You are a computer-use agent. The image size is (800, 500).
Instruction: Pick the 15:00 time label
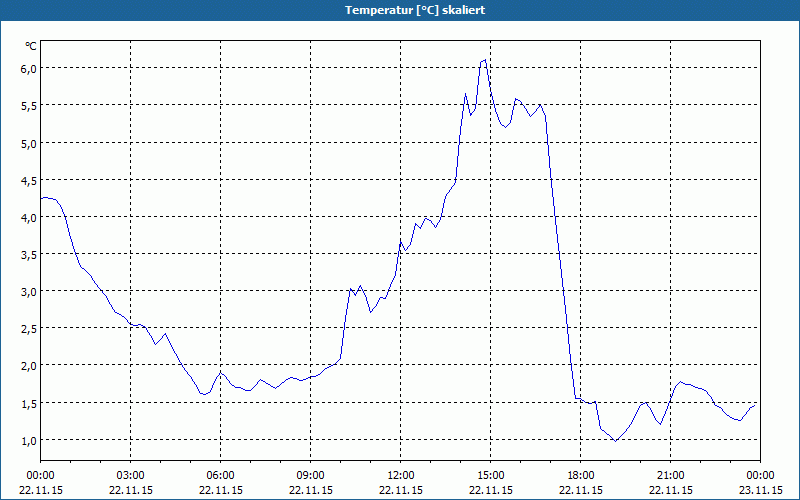[x=491, y=476]
